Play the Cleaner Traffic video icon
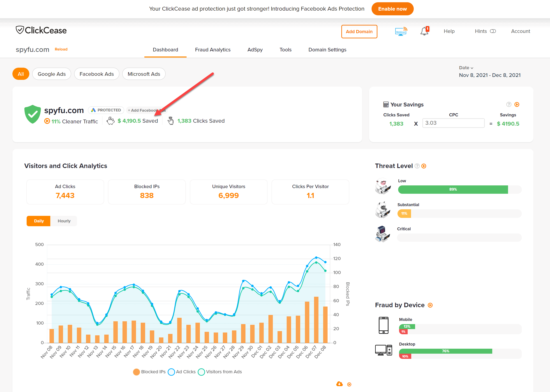Screen dimensions: 550x392 tap(47, 121)
